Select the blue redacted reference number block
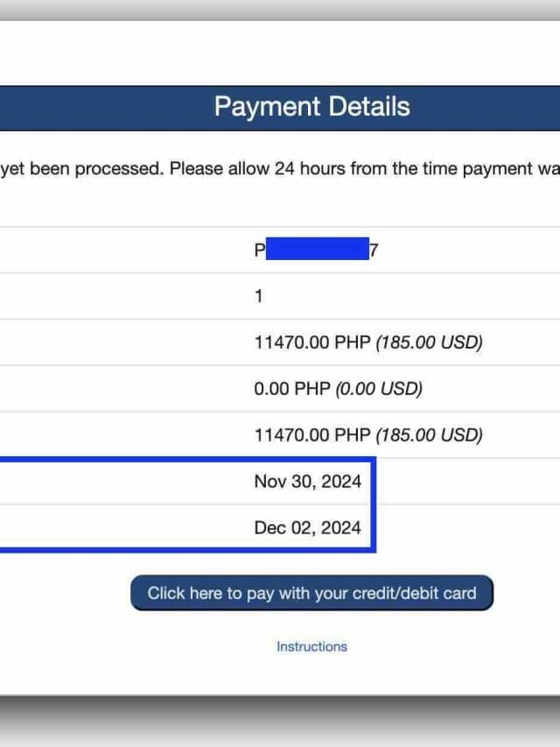This screenshot has width=560, height=747. point(316,250)
